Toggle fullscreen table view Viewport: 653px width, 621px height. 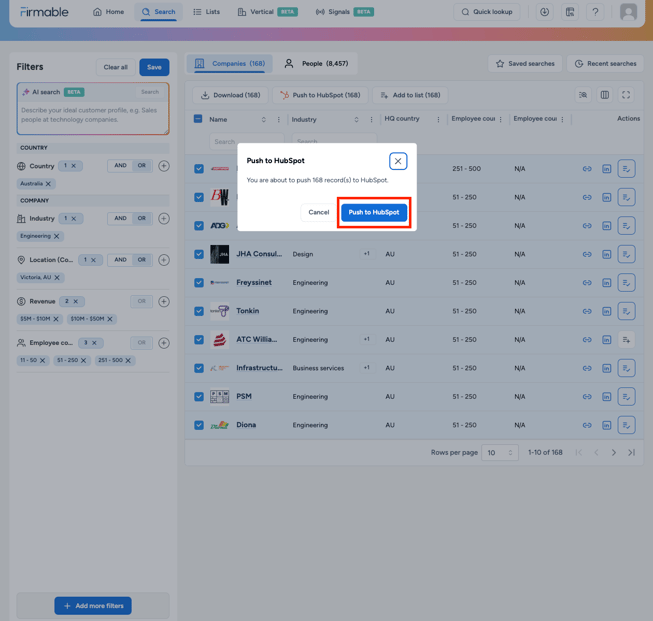coord(626,95)
